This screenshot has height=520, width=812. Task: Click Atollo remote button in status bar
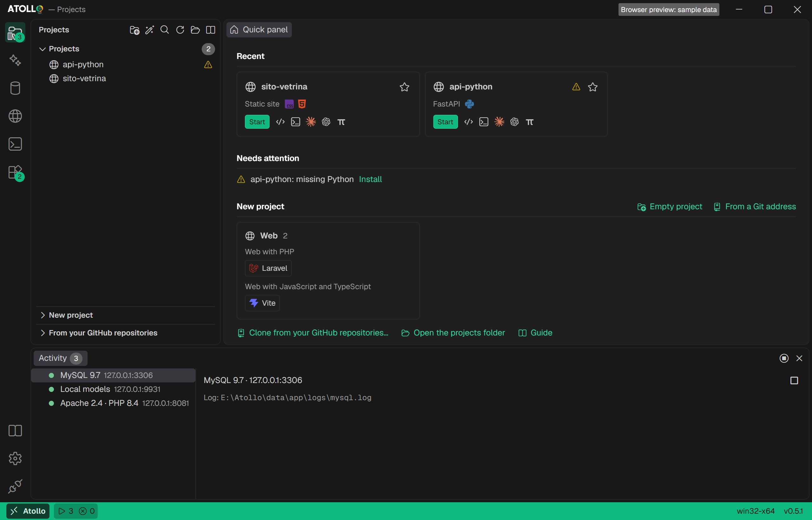pyautogui.click(x=28, y=511)
